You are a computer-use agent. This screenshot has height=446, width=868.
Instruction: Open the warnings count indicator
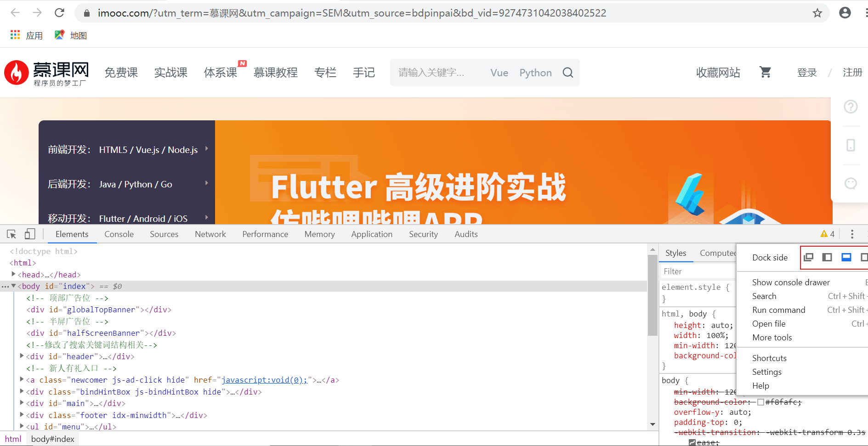(x=828, y=234)
